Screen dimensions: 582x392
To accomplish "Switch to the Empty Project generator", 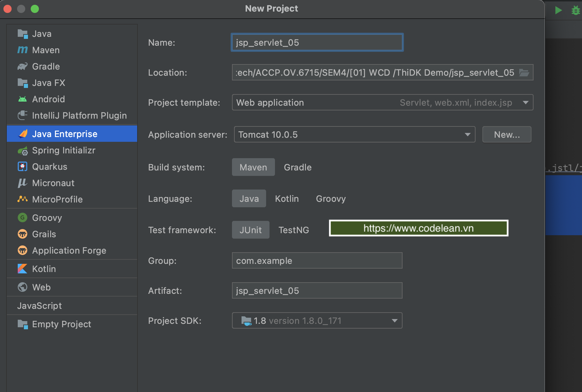I will 61,324.
